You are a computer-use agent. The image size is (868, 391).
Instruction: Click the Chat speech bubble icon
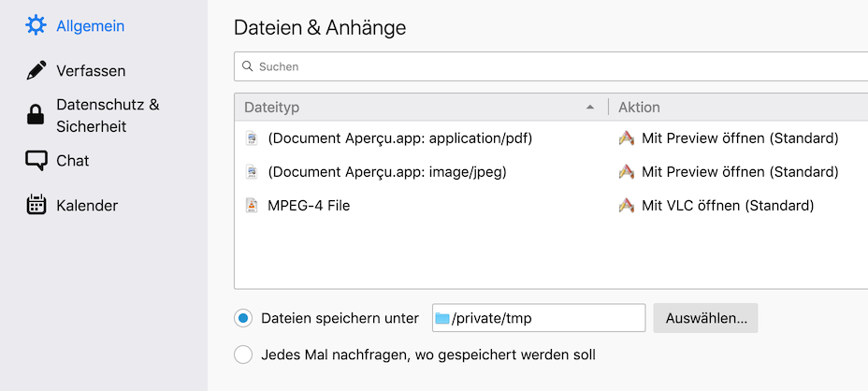coord(36,160)
